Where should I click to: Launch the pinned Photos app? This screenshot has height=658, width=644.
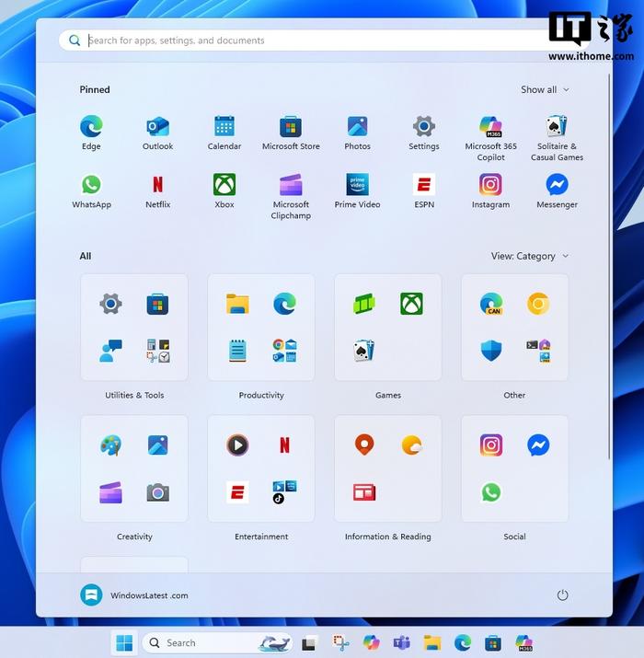(x=358, y=133)
